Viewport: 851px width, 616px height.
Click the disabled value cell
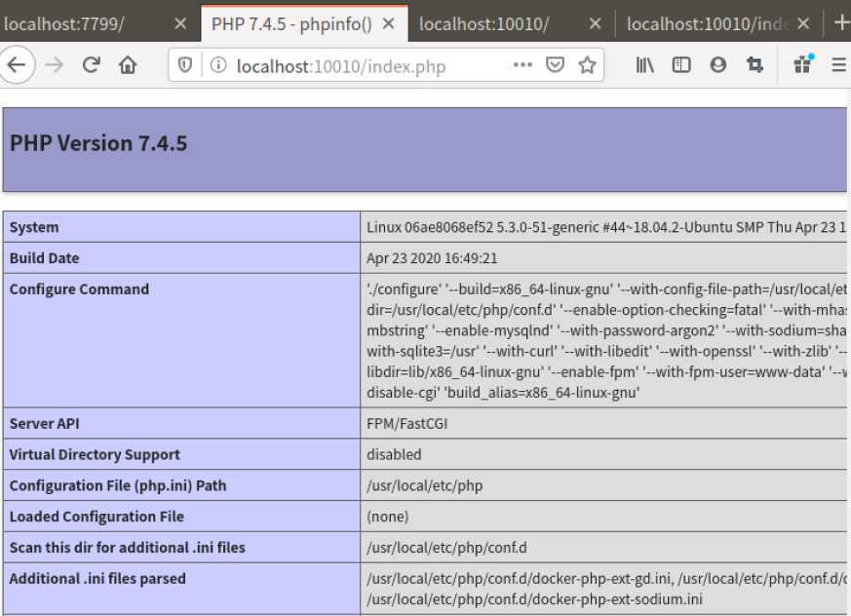coord(603,454)
